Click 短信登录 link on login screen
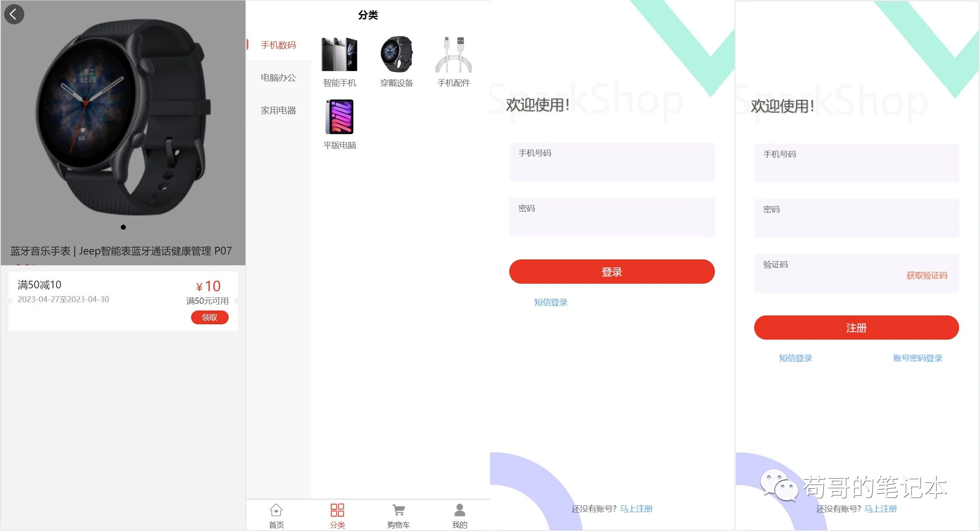This screenshot has width=980, height=531. click(551, 302)
